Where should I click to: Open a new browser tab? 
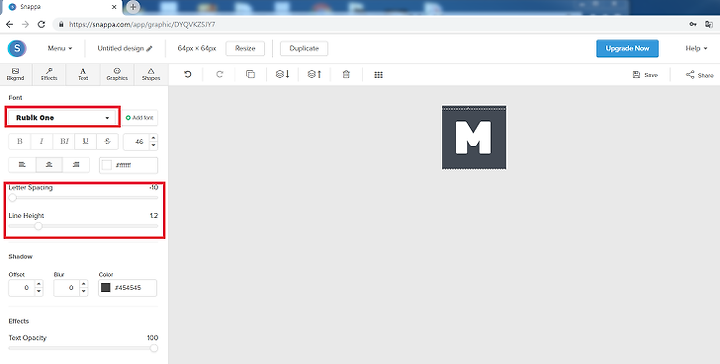[133, 7]
